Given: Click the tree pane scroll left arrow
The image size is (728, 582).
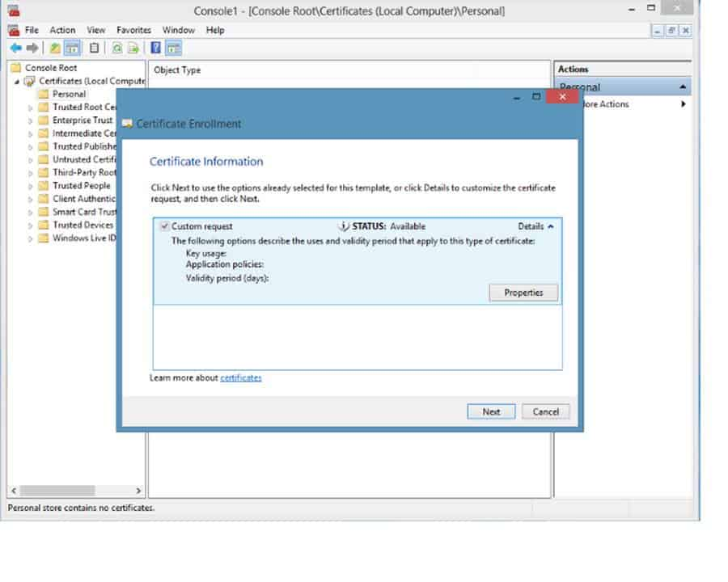Looking at the screenshot, I should pos(14,491).
